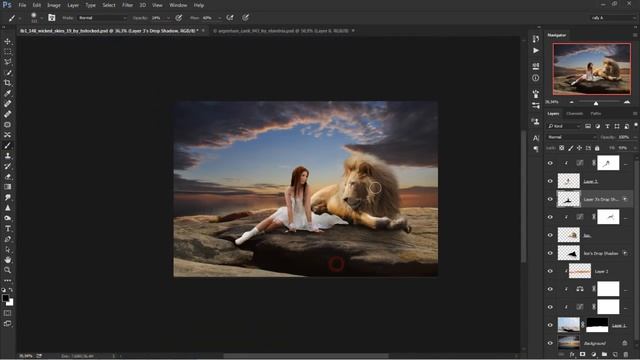Hide the lion's Drop Shadow layer
Screen dimensions: 640x360
[x=550, y=253]
